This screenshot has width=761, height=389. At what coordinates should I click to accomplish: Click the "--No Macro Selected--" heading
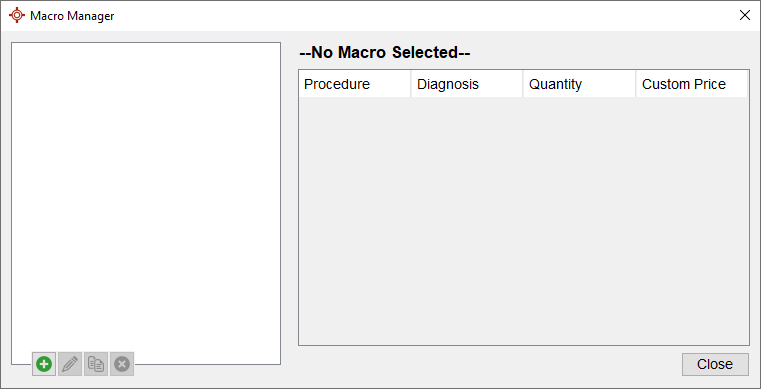pyautogui.click(x=385, y=52)
